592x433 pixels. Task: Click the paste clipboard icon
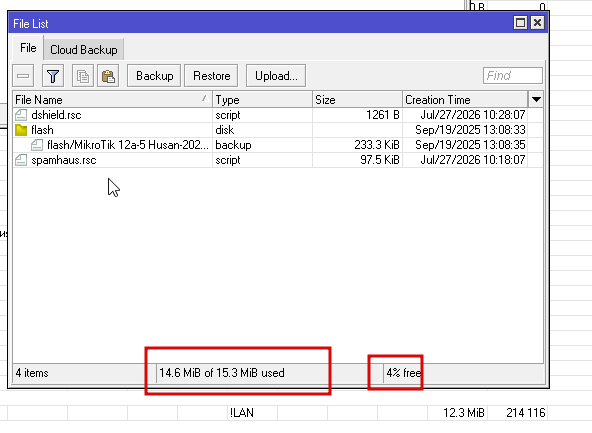(108, 76)
